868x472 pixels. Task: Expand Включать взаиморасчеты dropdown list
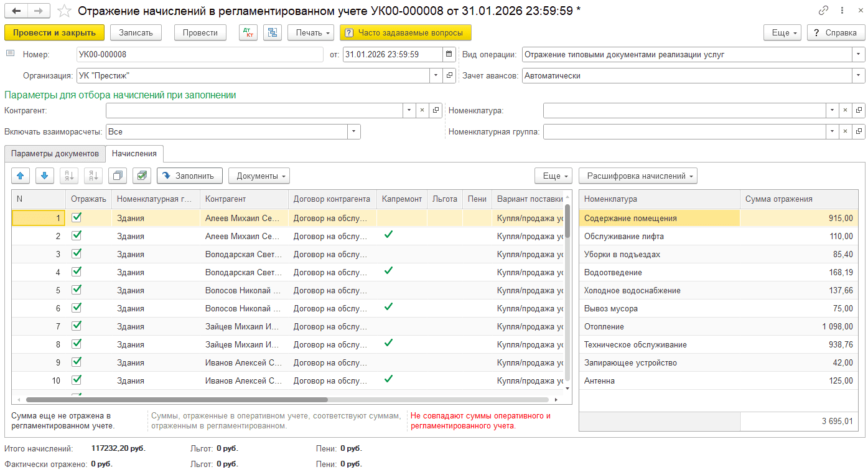click(x=354, y=132)
